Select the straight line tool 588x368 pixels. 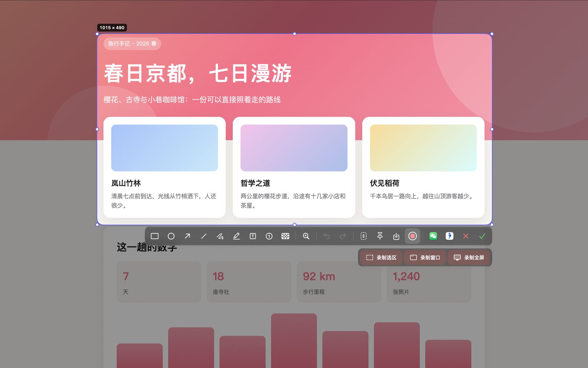204,236
